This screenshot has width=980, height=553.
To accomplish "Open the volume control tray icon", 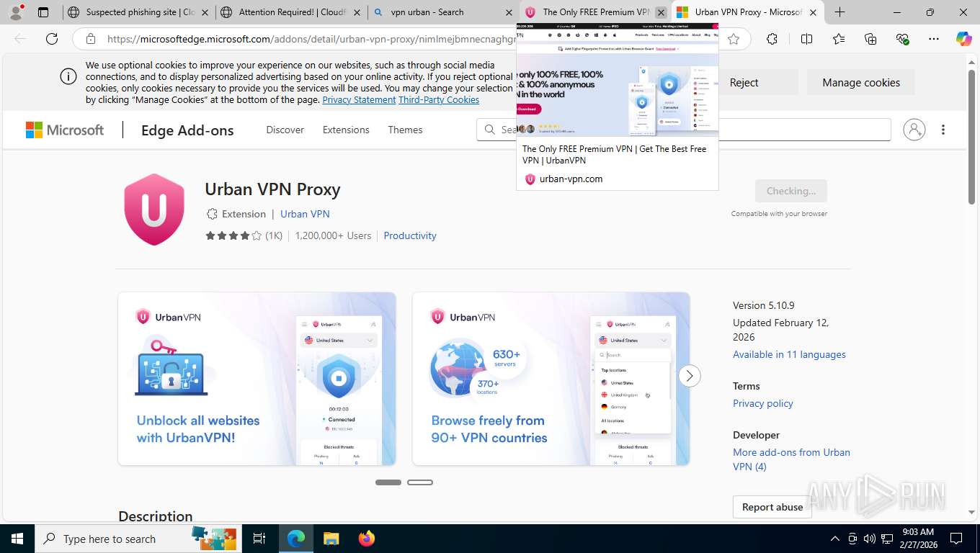I will (x=870, y=539).
